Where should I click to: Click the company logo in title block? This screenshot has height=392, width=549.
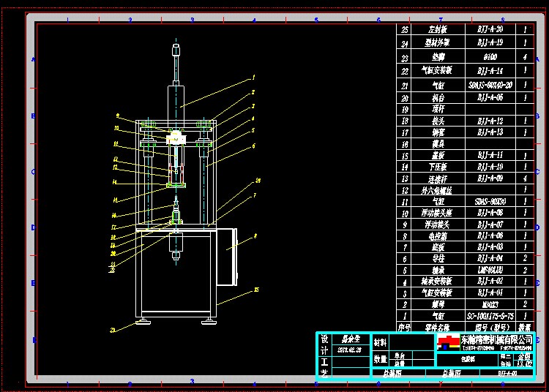(x=447, y=342)
